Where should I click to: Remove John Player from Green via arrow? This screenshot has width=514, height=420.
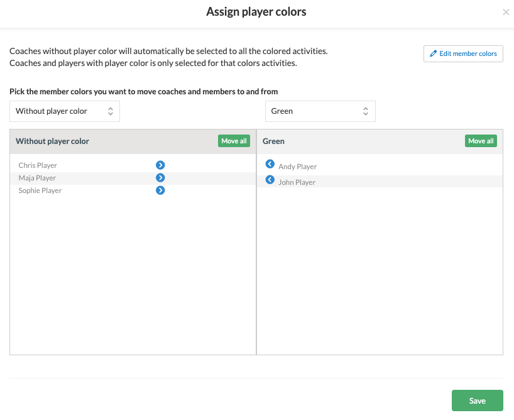pos(270,179)
